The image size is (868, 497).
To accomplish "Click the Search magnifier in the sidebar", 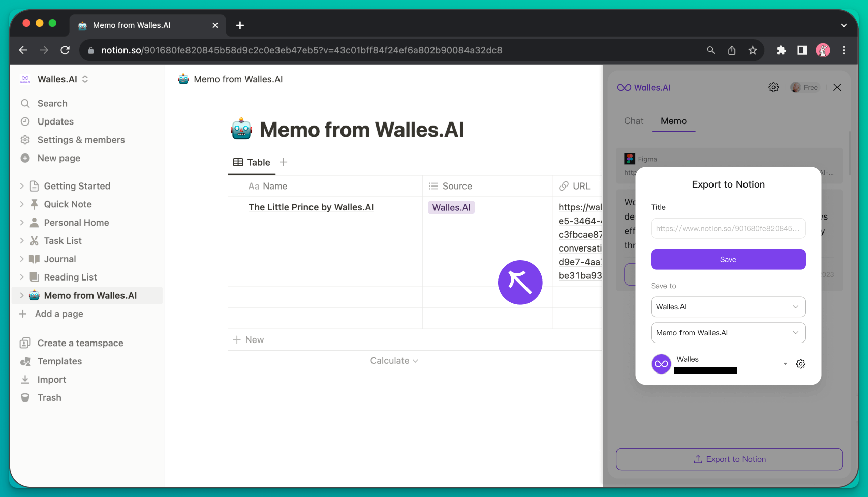I will pos(25,103).
